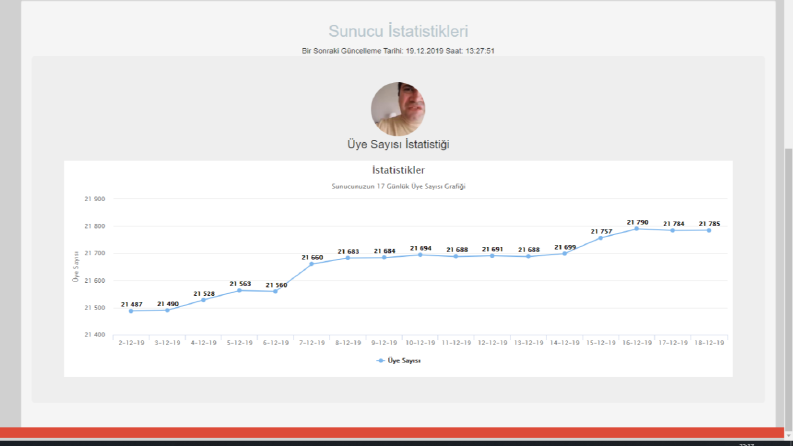Click the 14-12-19 axis date label

point(565,343)
